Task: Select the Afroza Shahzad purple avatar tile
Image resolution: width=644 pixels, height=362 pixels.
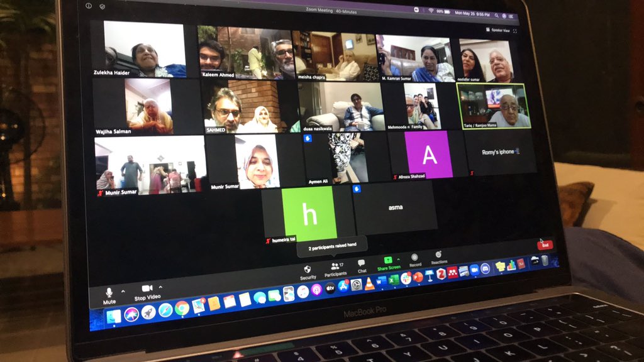Action: pyautogui.click(x=427, y=155)
